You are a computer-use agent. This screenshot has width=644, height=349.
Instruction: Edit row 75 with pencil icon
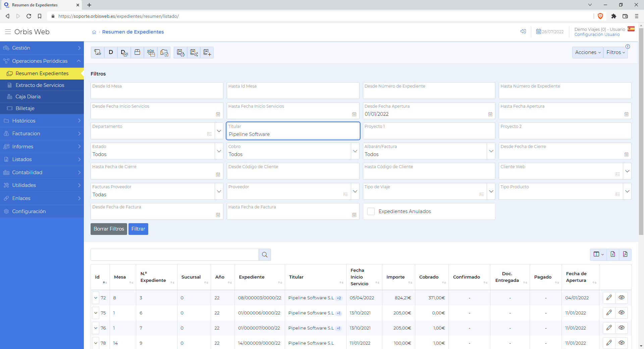pyautogui.click(x=609, y=313)
